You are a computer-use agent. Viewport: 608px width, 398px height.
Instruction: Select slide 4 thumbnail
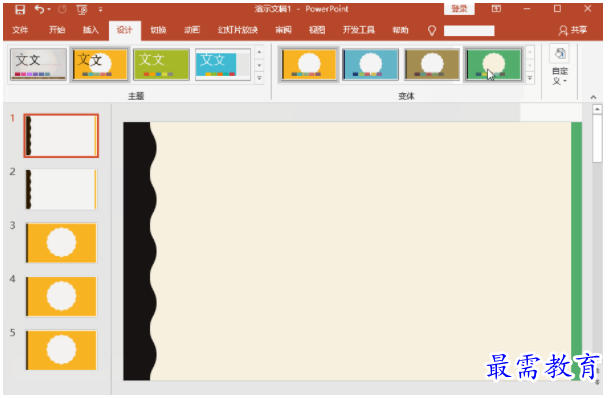coord(61,296)
